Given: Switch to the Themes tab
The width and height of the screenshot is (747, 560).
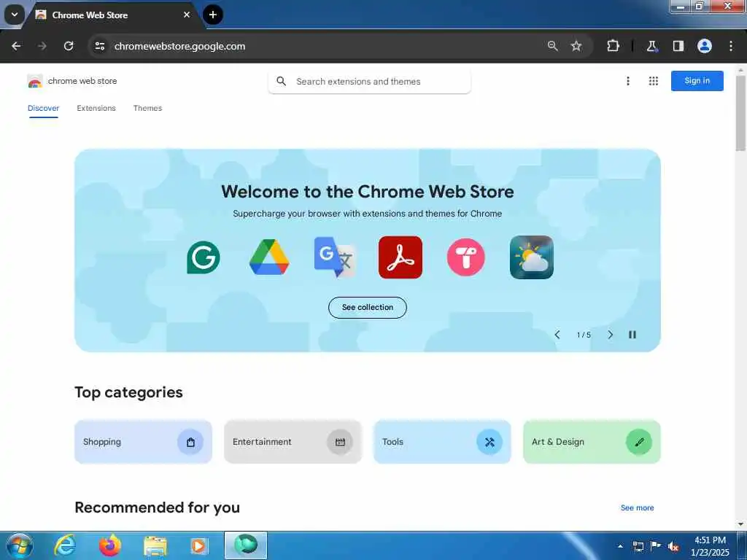Looking at the screenshot, I should coord(147,108).
